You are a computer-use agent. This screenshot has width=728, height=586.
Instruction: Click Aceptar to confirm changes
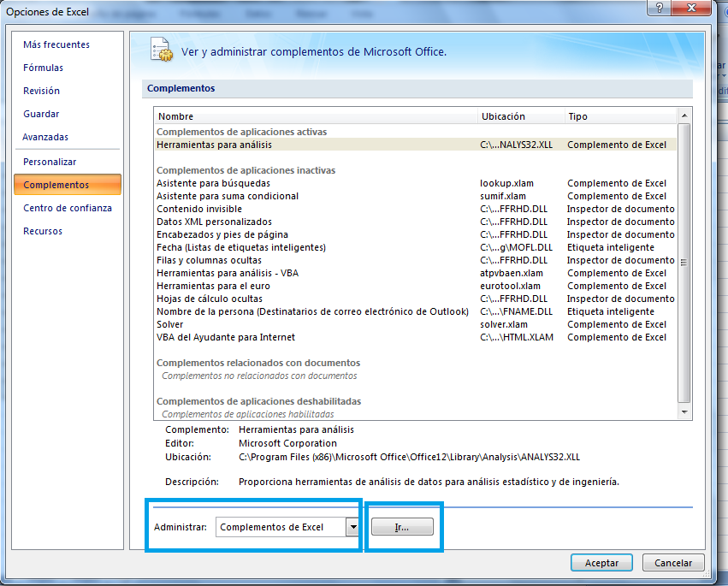pyautogui.click(x=601, y=562)
